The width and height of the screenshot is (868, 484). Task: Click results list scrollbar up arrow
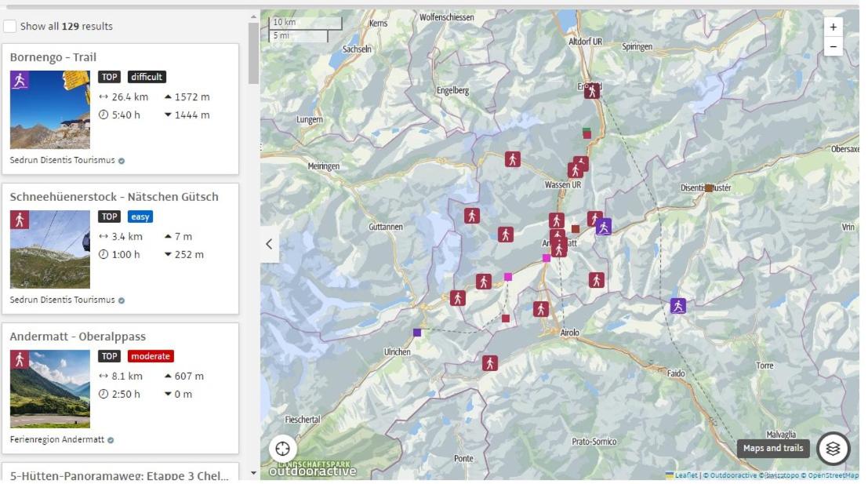253,17
